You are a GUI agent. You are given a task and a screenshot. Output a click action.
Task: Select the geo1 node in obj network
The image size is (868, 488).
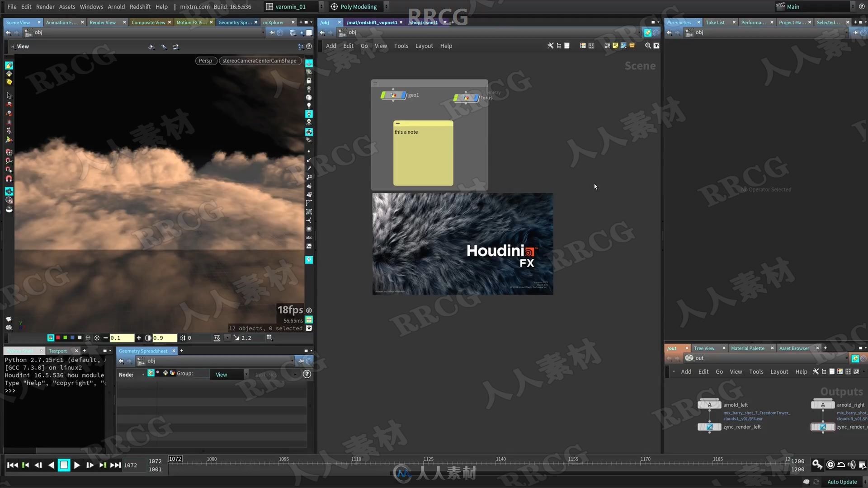click(x=393, y=95)
